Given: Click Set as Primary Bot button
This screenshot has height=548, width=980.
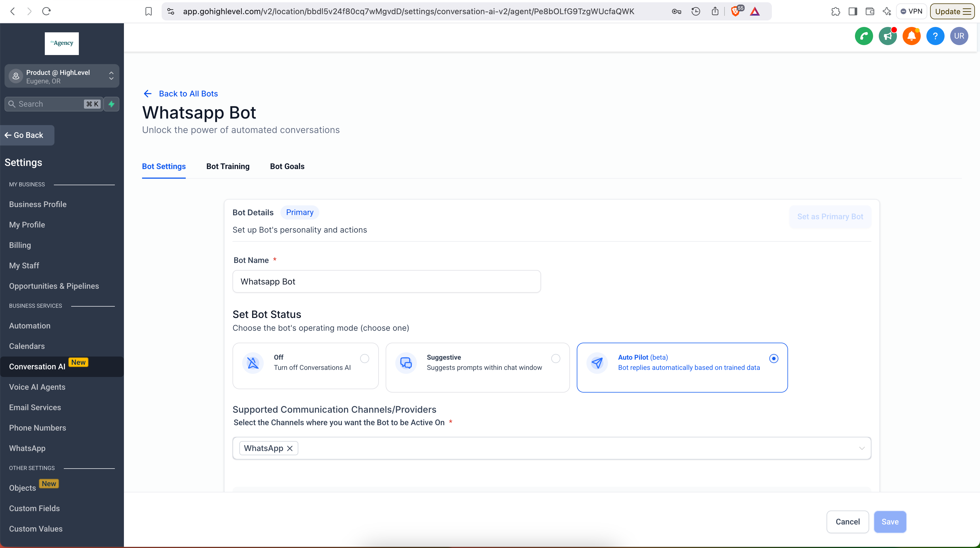Looking at the screenshot, I should pyautogui.click(x=830, y=216).
